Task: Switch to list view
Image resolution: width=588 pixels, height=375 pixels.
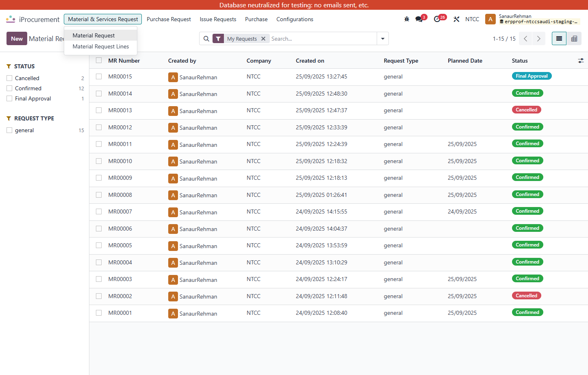Action: pyautogui.click(x=559, y=39)
